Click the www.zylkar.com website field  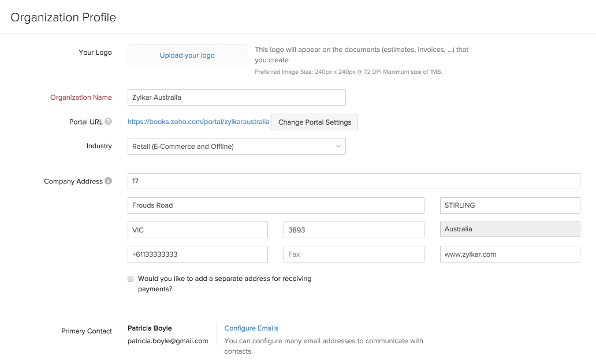coord(510,254)
